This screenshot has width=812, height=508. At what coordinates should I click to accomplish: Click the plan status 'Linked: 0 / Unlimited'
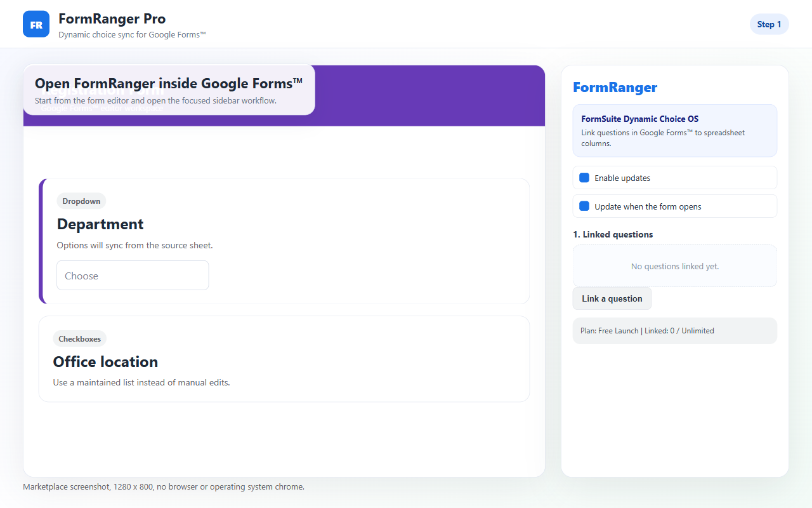[679, 331]
